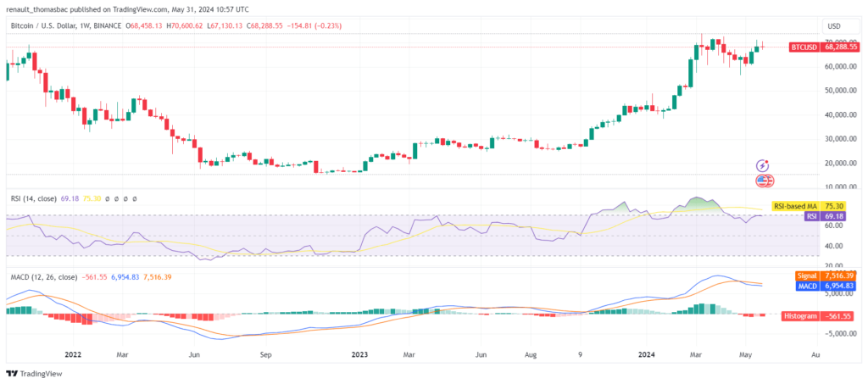Click the Aug label on time axis
Screen dimensions: 868x384
pyautogui.click(x=531, y=353)
